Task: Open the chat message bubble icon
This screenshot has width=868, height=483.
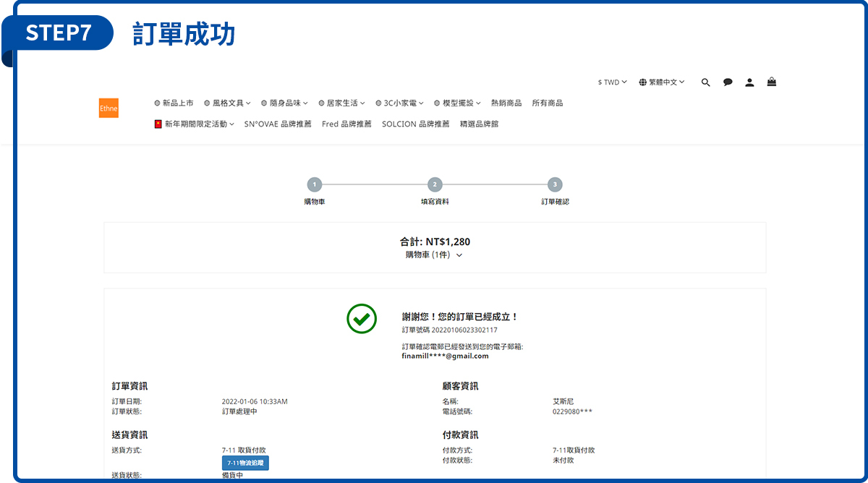Action: tap(728, 82)
